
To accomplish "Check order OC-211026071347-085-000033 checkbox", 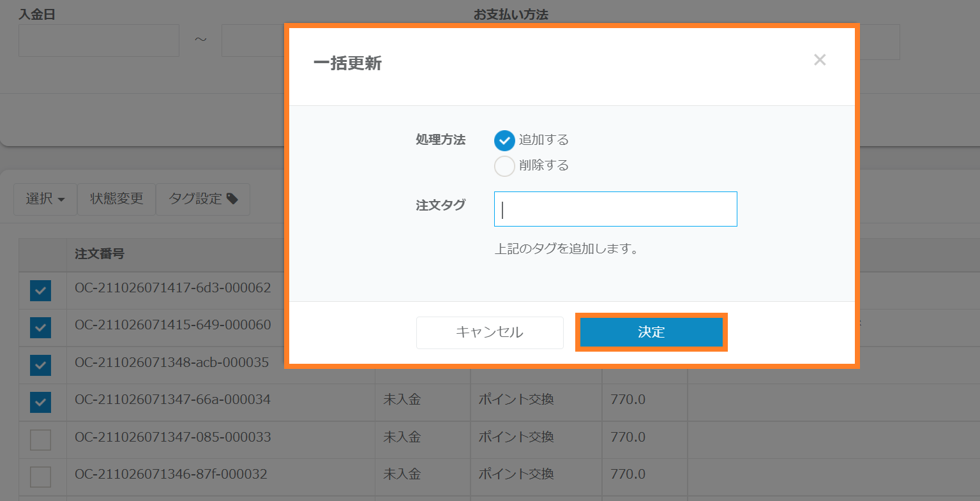I will (40, 440).
